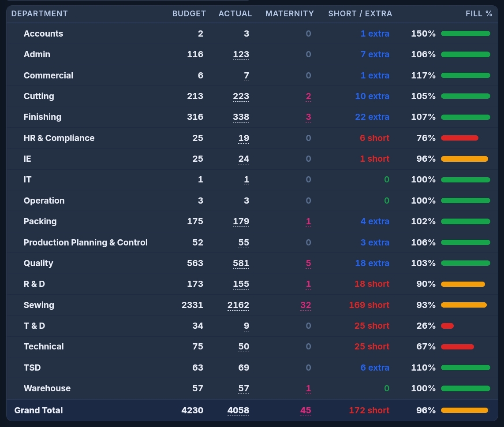This screenshot has height=427, width=504.
Task: Click Finishing's 22 extra value
Action: tap(372, 117)
